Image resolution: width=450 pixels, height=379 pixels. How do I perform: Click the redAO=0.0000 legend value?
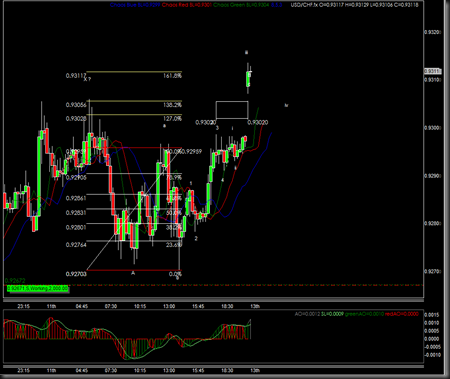[402, 314]
